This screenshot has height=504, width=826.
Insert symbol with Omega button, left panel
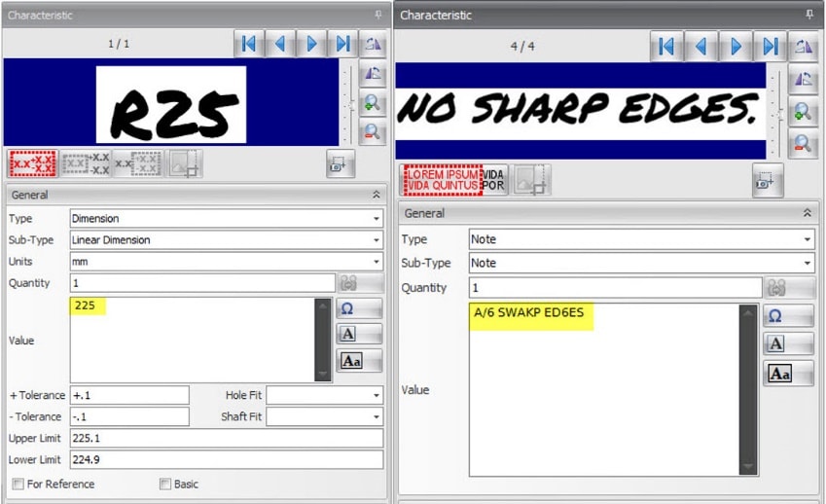tap(359, 308)
